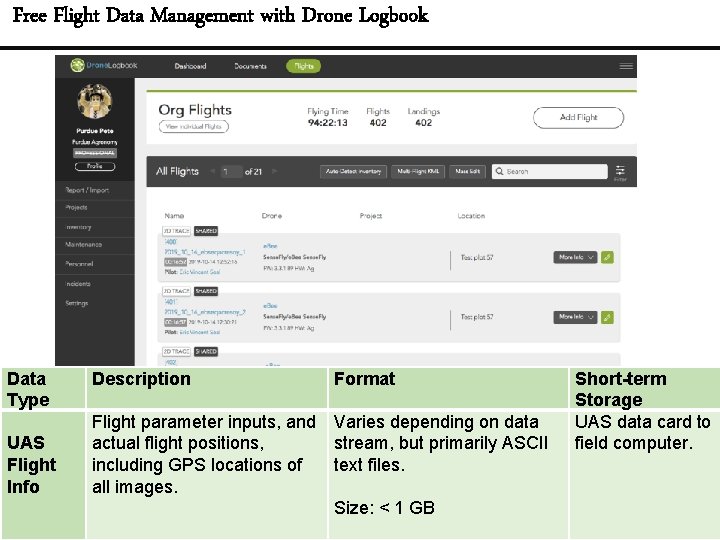The image size is (720, 540).
Task: Go to next flights page arrow
Action: [275, 171]
